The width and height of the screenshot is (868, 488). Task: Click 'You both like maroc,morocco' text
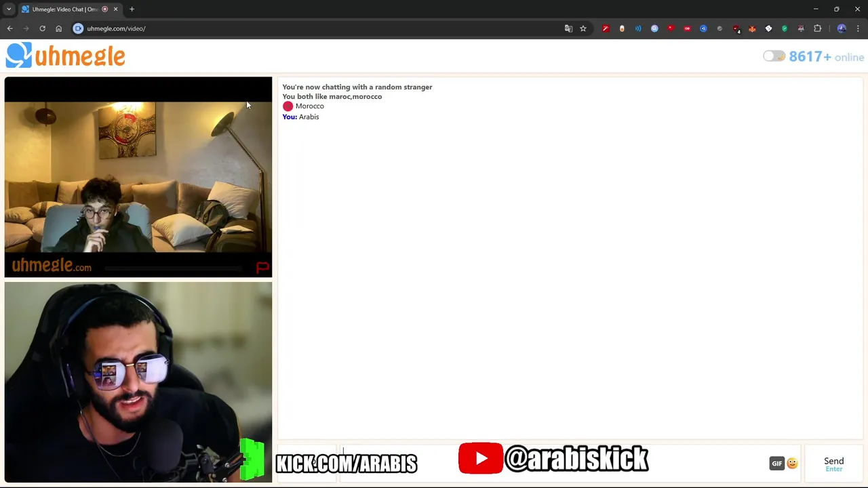[x=332, y=96]
